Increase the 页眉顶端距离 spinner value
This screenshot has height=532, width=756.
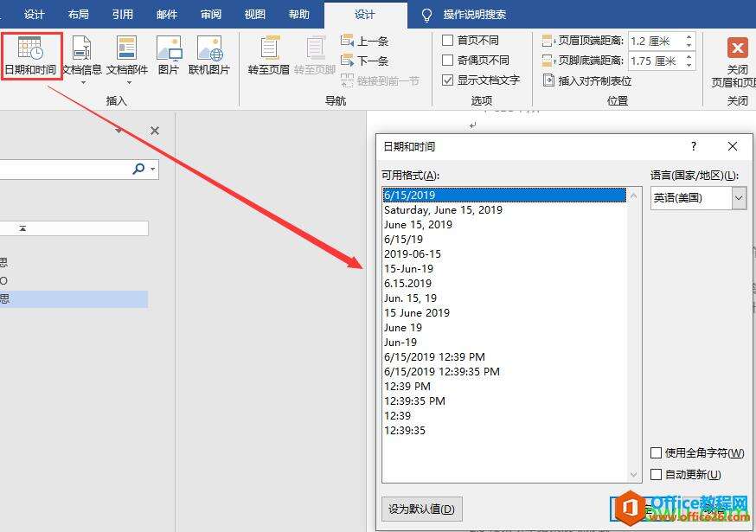tap(689, 36)
